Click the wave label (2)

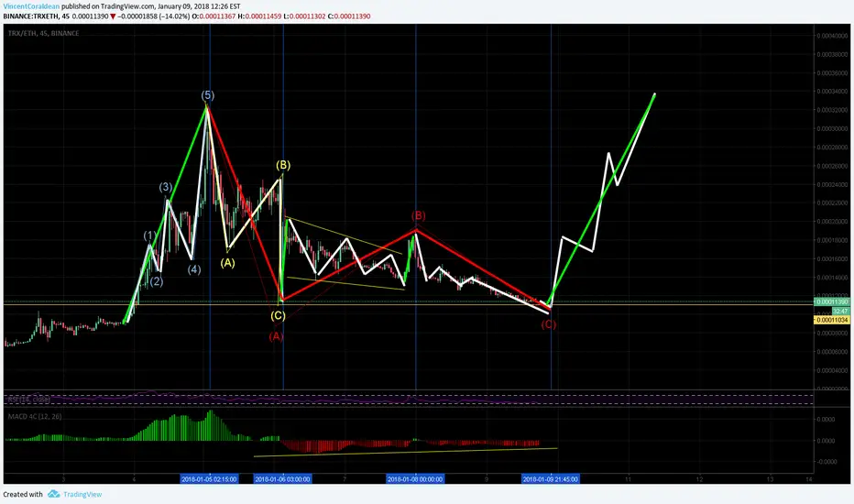coord(157,281)
